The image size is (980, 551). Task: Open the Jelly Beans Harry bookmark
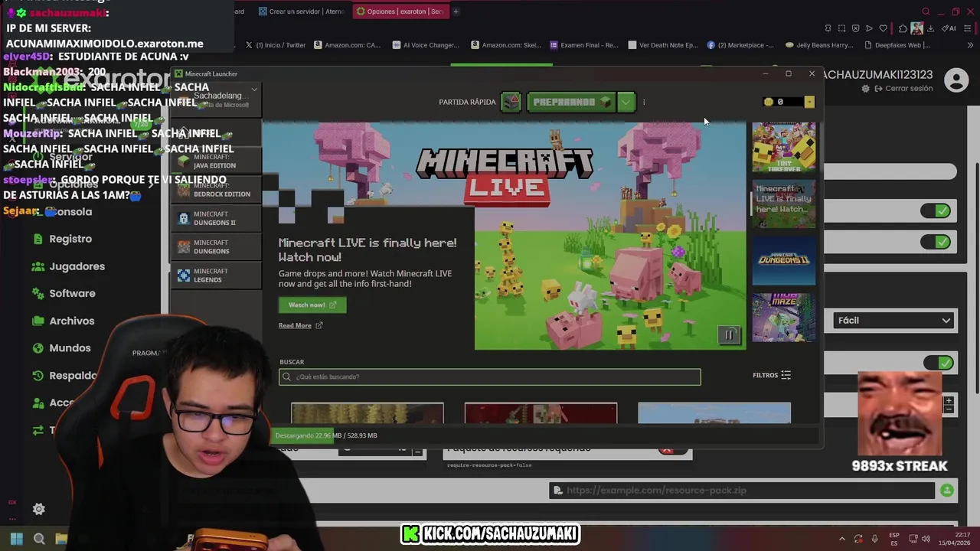[x=819, y=45]
